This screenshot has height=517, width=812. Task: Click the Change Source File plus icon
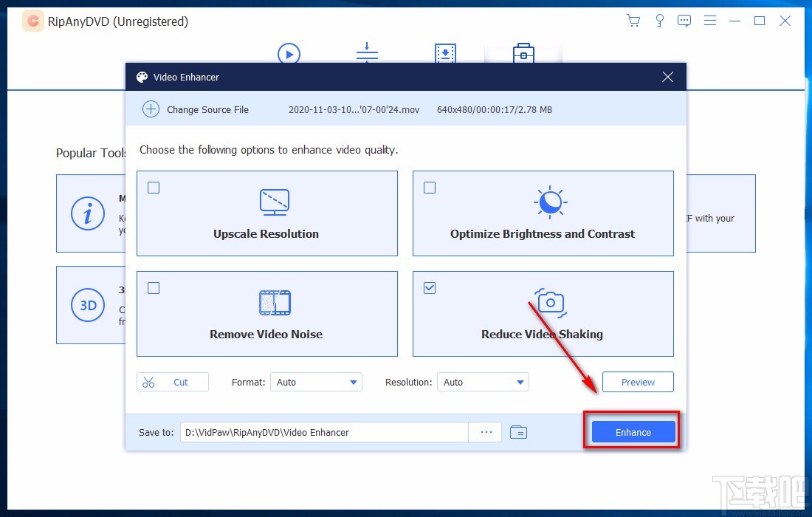click(151, 109)
